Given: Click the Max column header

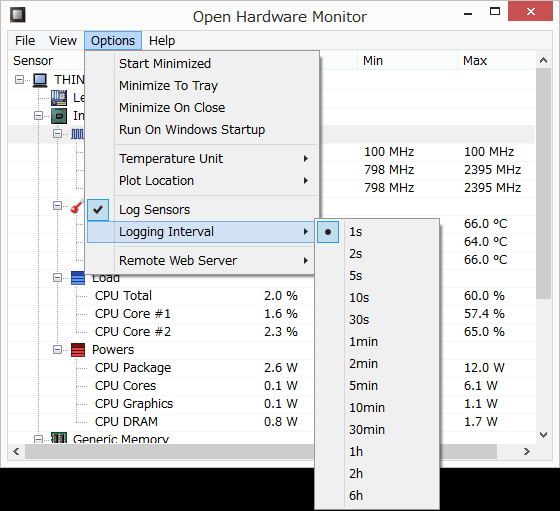Looking at the screenshot, I should [496, 61].
